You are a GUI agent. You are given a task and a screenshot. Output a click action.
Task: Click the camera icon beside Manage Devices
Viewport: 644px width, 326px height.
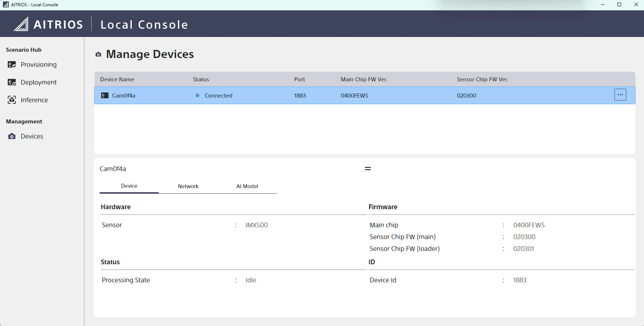click(98, 54)
